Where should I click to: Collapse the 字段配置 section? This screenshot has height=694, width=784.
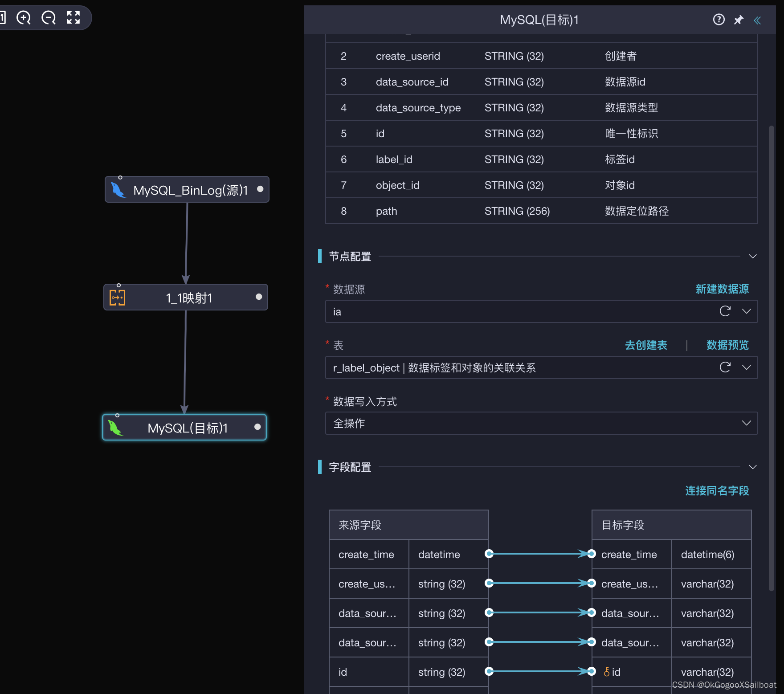point(753,467)
